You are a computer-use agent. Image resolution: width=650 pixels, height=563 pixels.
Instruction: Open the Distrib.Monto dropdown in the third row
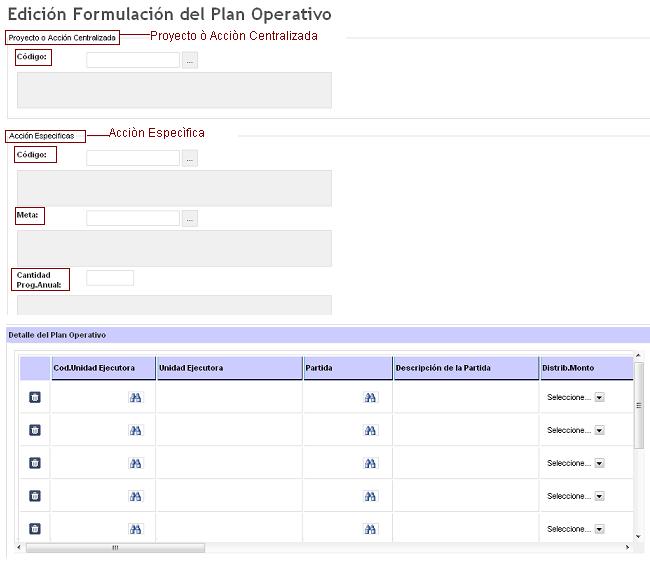coord(599,464)
